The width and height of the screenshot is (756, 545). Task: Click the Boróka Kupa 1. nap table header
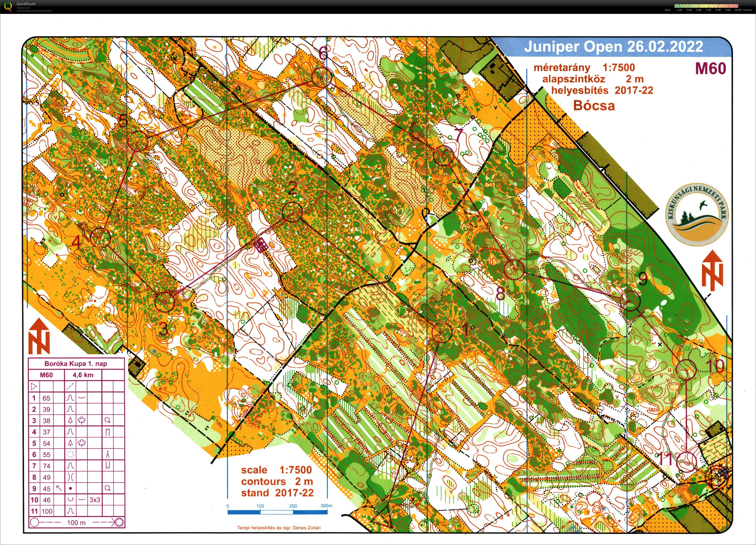pos(76,364)
